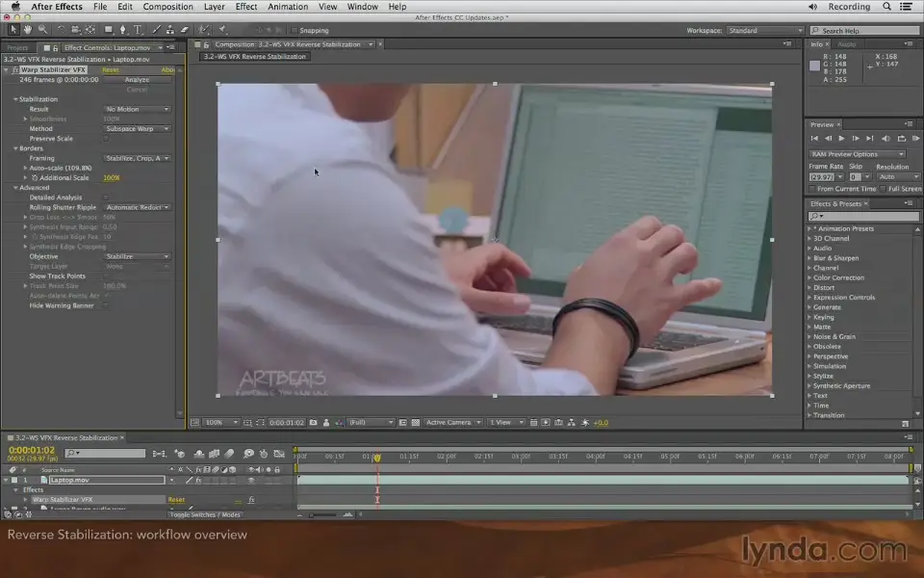Take a snapshot with the camera icon
The height and width of the screenshot is (578, 924).
point(314,422)
